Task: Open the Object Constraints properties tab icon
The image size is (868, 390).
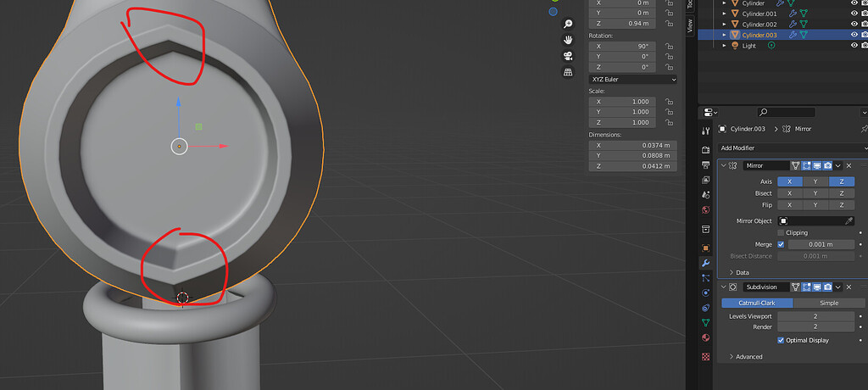Action: click(x=705, y=308)
